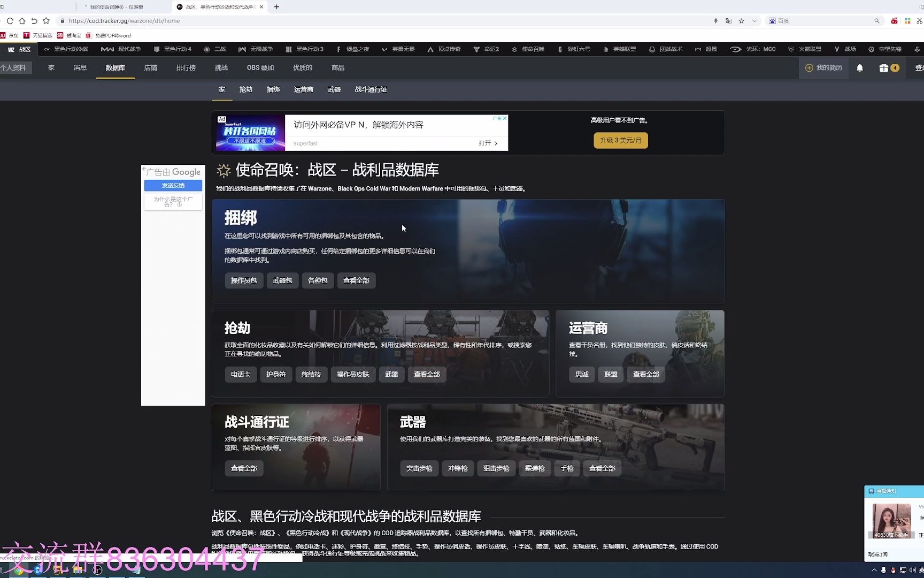Close the active 战区 browser tab
The height and width of the screenshot is (578, 924).
click(261, 7)
